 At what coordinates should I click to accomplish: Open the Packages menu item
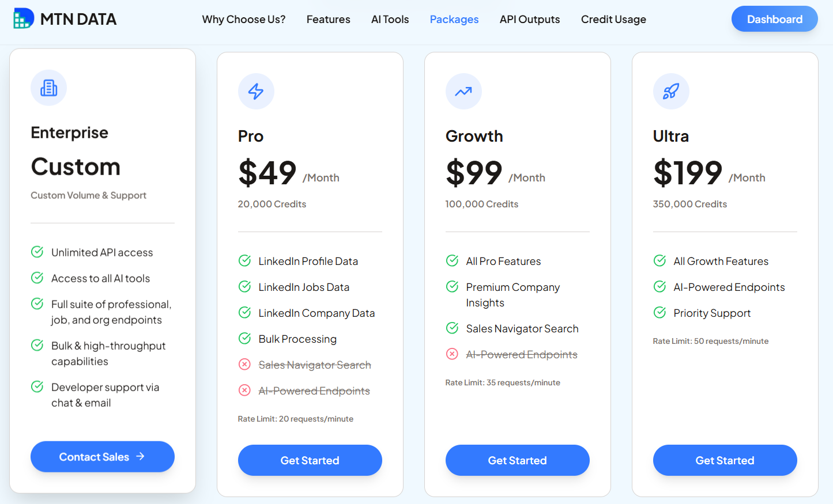pos(454,19)
